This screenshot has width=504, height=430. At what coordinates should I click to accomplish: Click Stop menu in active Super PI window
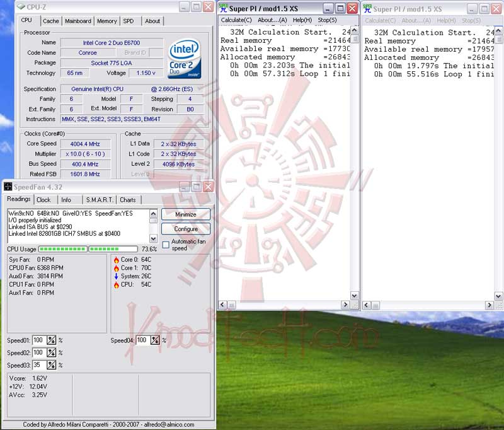327,20
